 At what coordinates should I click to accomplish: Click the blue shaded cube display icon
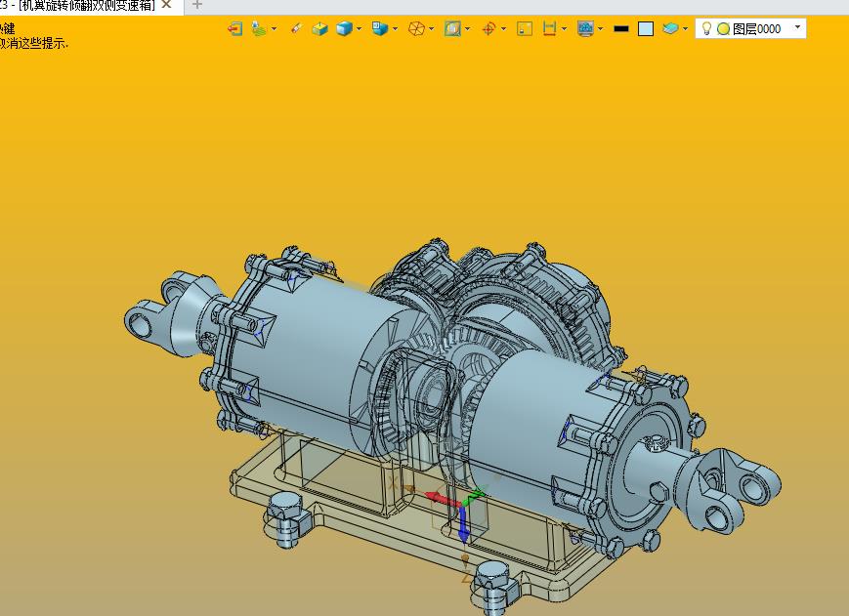tap(344, 28)
